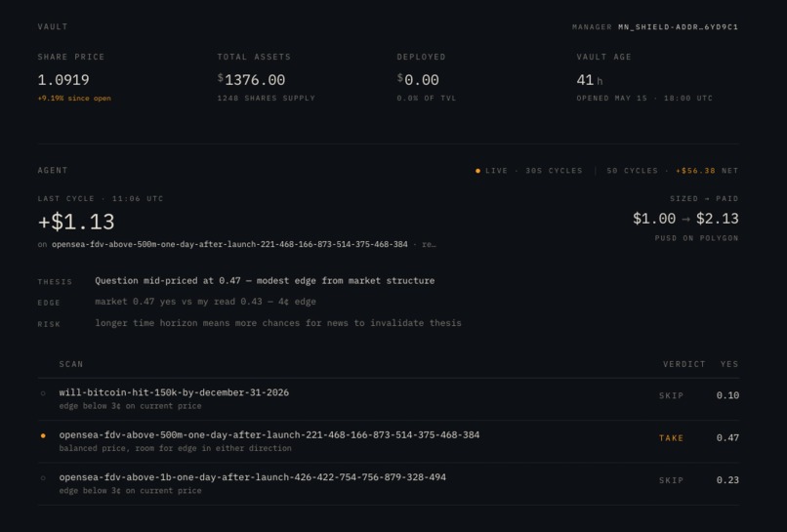This screenshot has width=787, height=532.
Task: Click the YES column header
Action: 729,364
